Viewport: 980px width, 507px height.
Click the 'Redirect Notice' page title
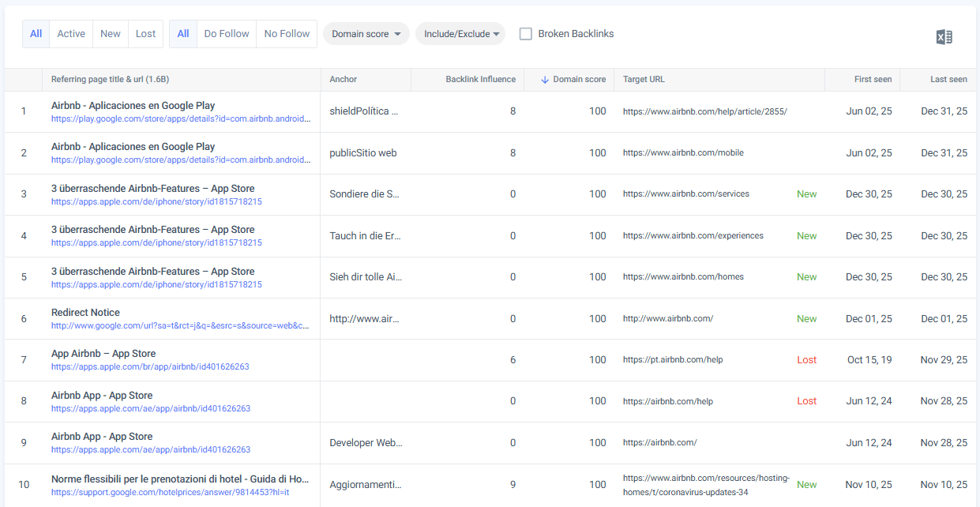tap(85, 313)
